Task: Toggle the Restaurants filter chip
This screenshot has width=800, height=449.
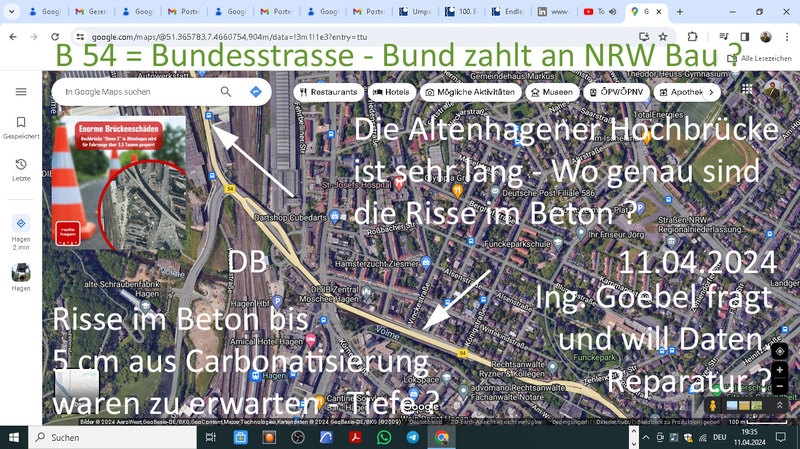Action: pyautogui.click(x=327, y=92)
